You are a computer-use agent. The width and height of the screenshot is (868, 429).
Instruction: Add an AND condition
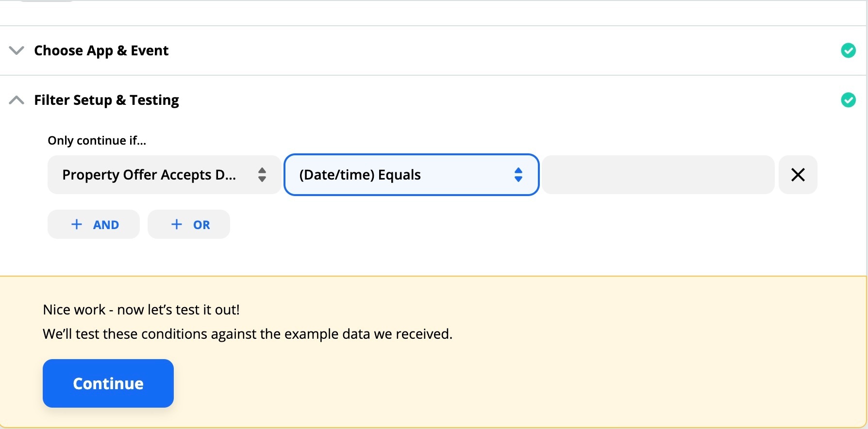coord(94,224)
